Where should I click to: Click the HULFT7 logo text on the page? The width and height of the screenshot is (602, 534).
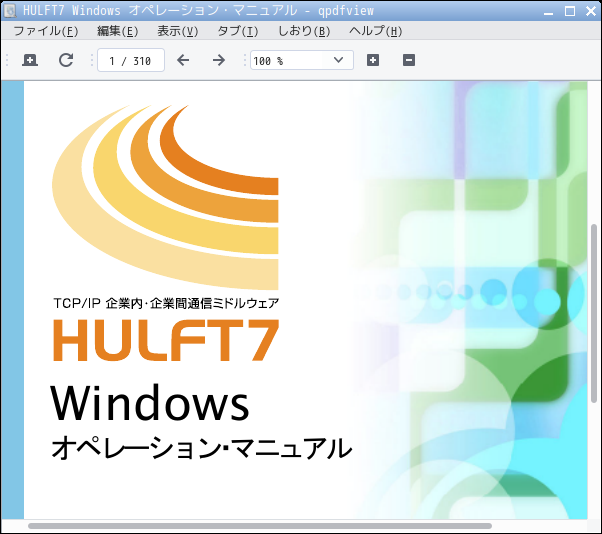coord(166,340)
